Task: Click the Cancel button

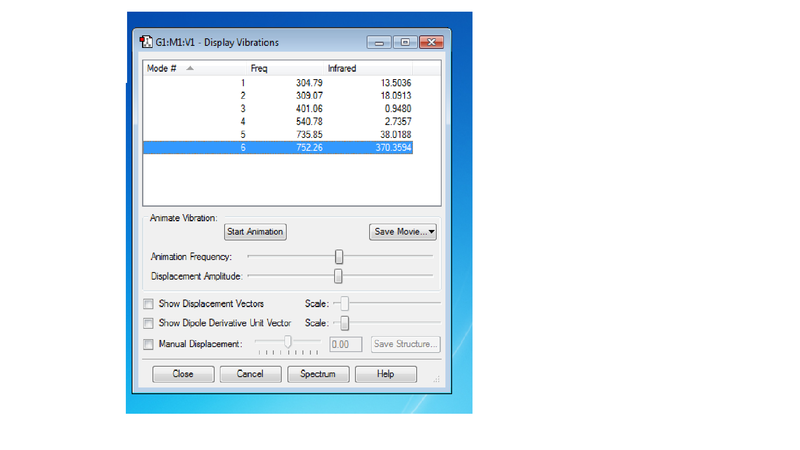Action: point(250,374)
